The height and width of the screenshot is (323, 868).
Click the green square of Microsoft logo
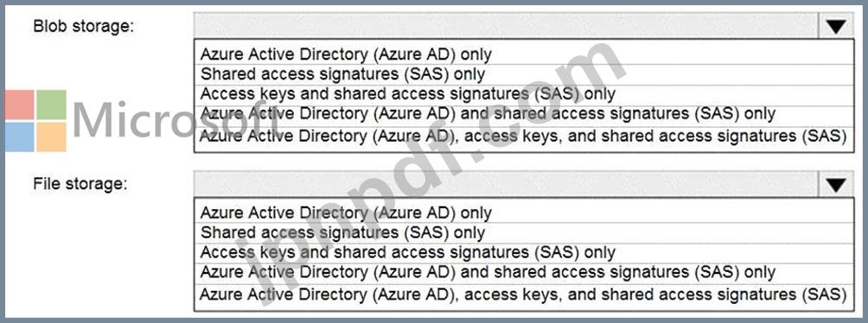coord(52,104)
